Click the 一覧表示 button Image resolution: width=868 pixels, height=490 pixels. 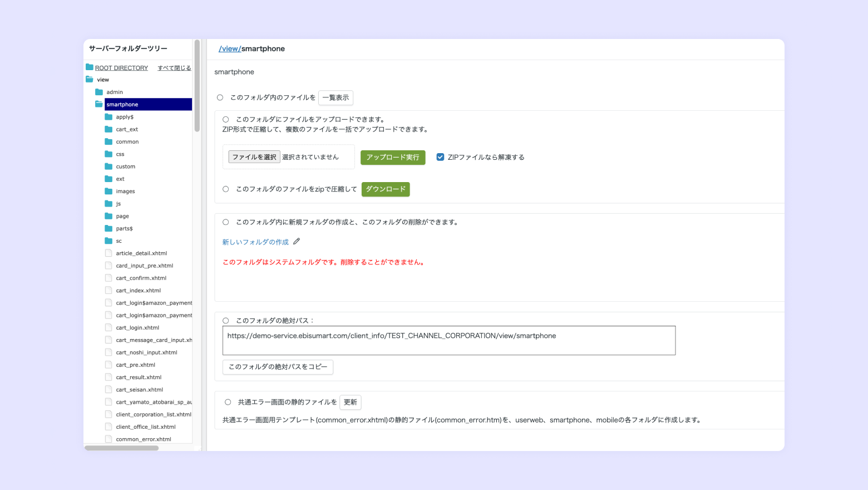point(336,97)
